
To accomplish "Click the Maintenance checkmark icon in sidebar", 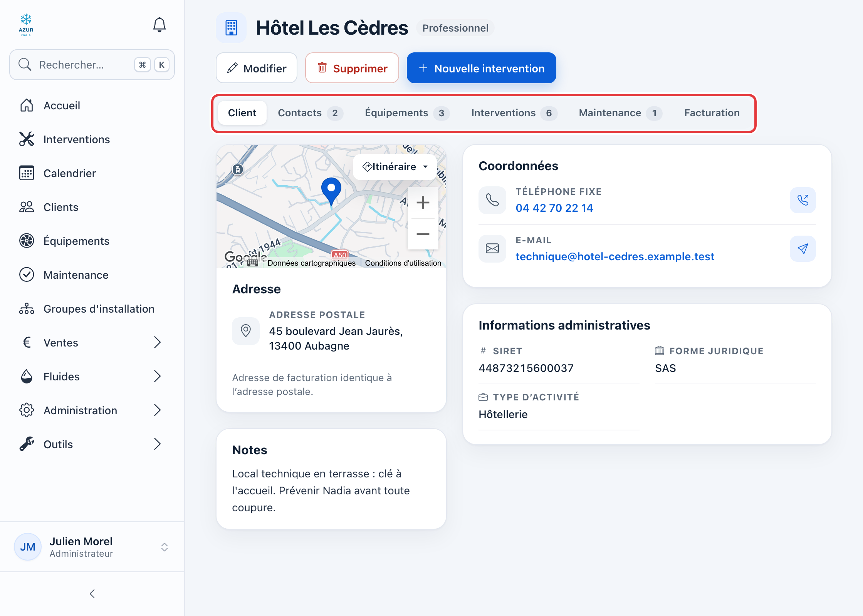I will 27,275.
